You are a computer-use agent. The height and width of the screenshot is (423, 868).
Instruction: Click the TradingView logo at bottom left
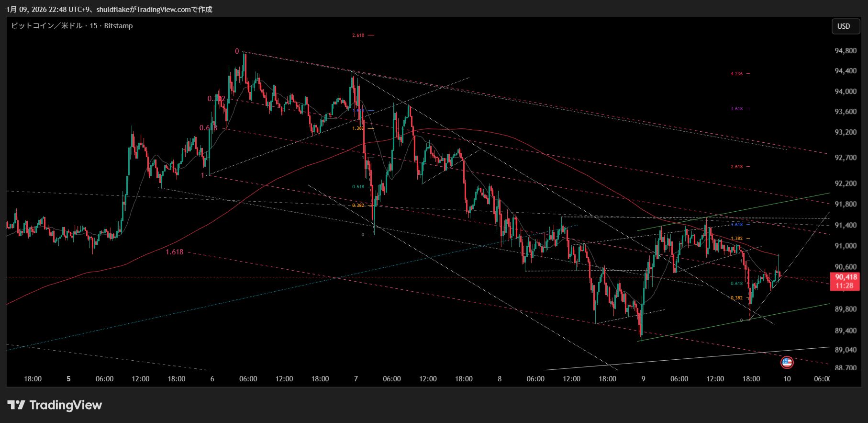point(55,405)
